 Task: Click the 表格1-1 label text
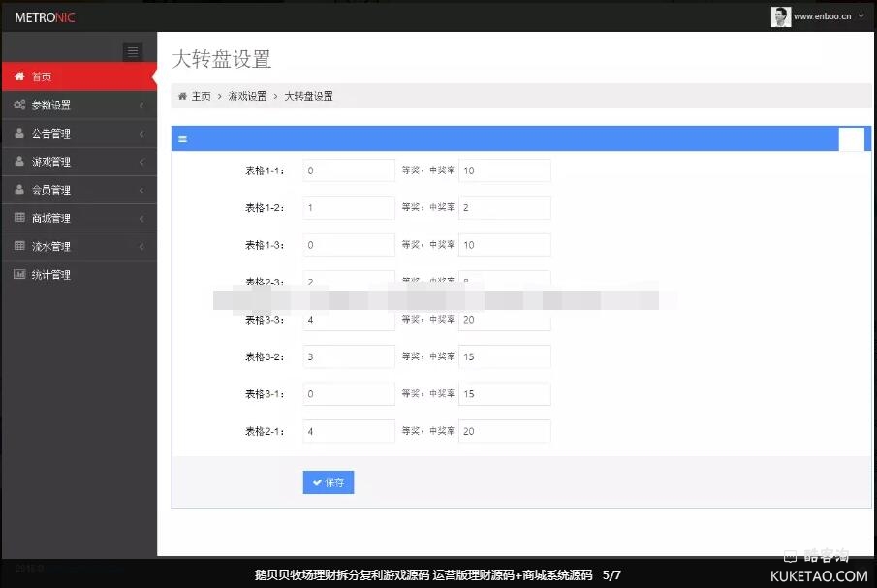click(265, 170)
